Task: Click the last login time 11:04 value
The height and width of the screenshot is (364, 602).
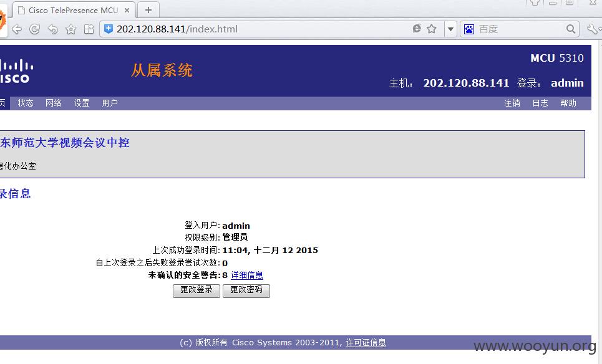Action: tap(270, 250)
